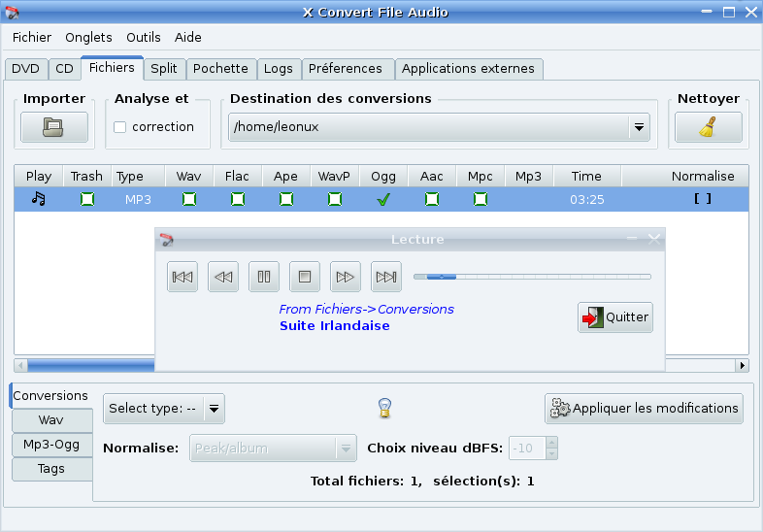Decrease dBFS level with down arrow
Screen dimensions: 763x532
(551, 453)
